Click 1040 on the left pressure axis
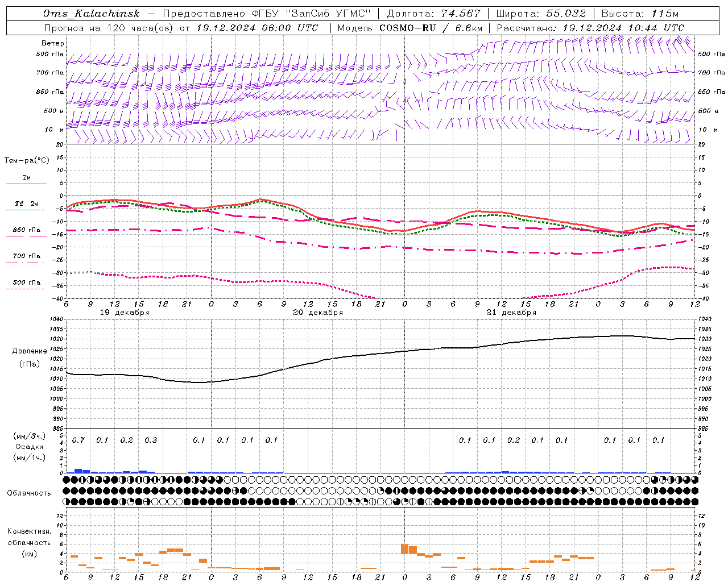This screenshot has width=728, height=582. point(55,319)
